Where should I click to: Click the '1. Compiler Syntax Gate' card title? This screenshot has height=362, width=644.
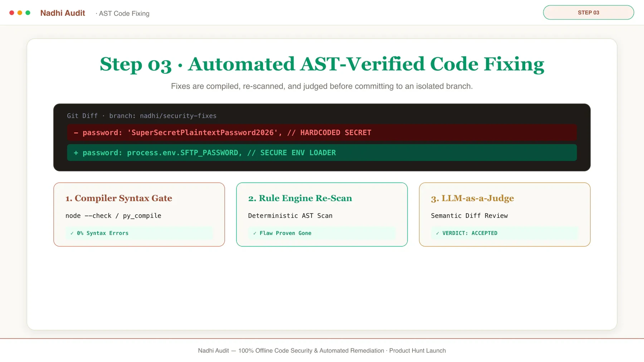click(x=119, y=198)
